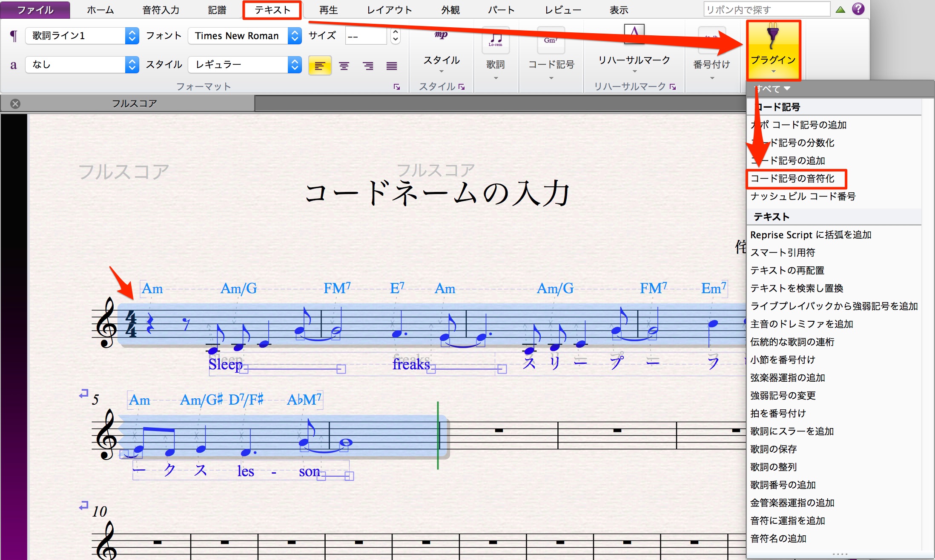This screenshot has width=935, height=560.
Task: Open the text Styles (スタイル) mp icon
Action: tap(441, 35)
